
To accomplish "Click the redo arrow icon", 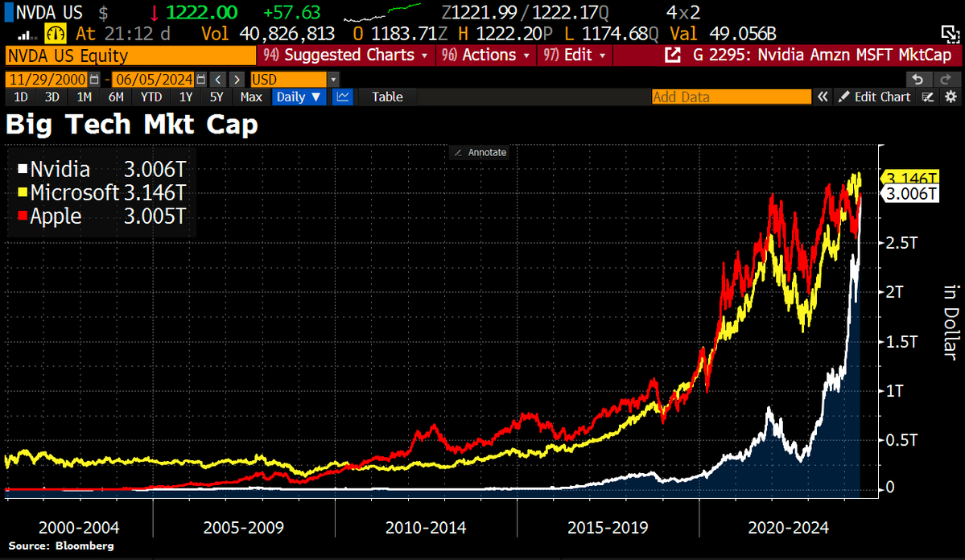I will (944, 80).
